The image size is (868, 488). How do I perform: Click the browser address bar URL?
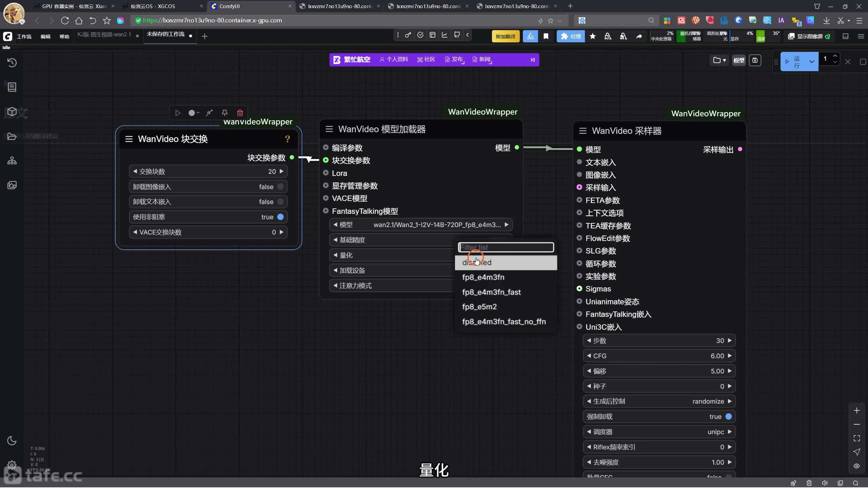pyautogui.click(x=213, y=20)
